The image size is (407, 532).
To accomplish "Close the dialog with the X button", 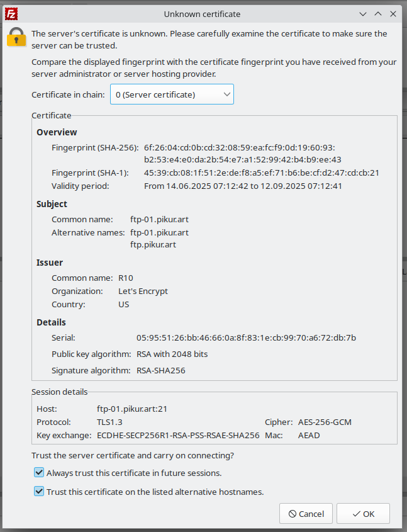I will [394, 13].
